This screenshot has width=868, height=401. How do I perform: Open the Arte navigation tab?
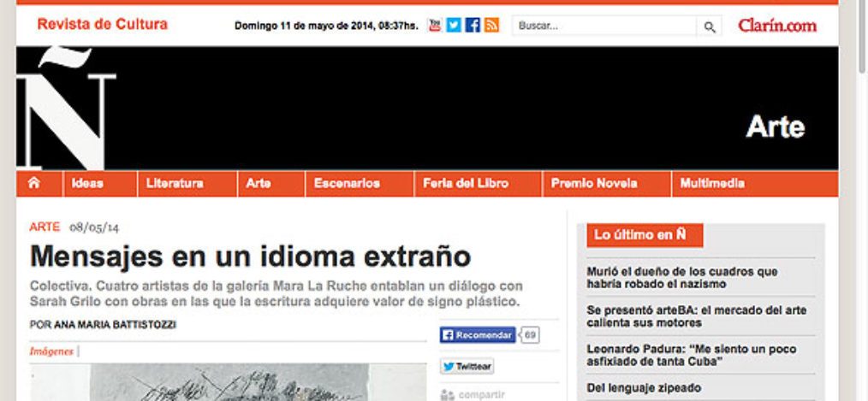point(271,184)
